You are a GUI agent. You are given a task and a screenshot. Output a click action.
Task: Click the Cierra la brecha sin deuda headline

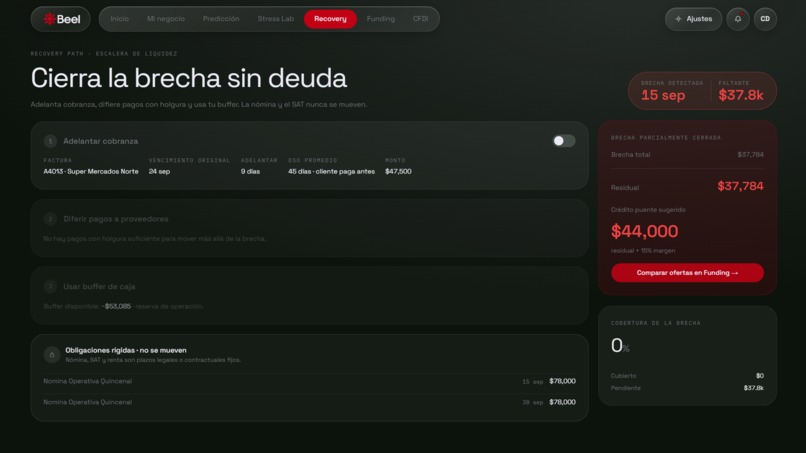click(189, 78)
